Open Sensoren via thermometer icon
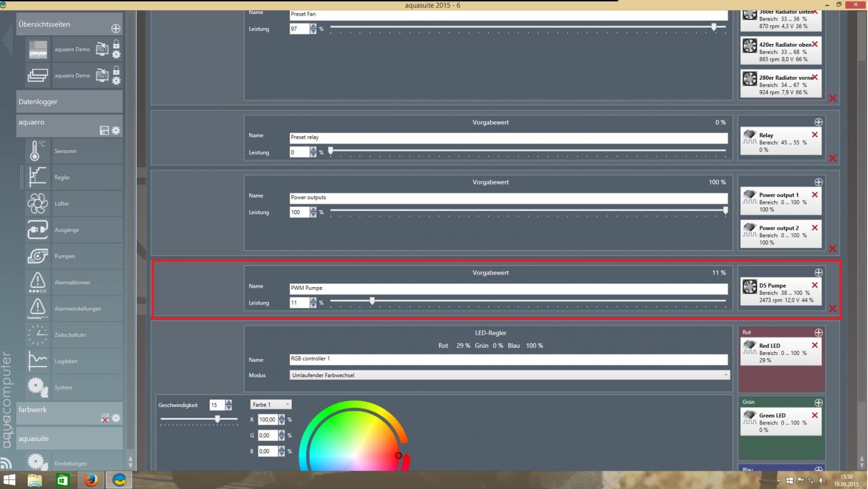 (37, 151)
